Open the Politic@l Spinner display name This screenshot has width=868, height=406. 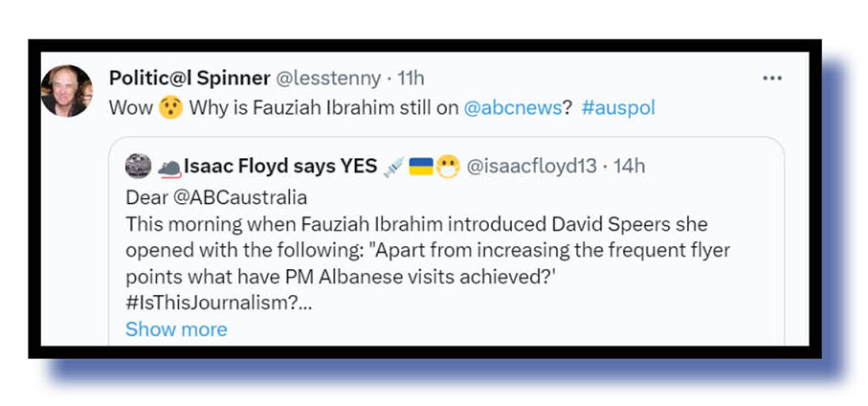point(189,78)
